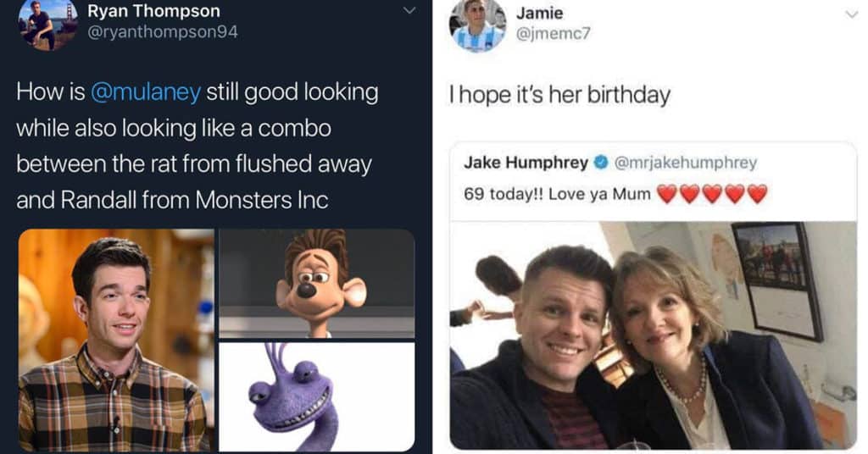868x454 pixels.
Task: Open the @jmemc7 handle
Action: coord(553,34)
